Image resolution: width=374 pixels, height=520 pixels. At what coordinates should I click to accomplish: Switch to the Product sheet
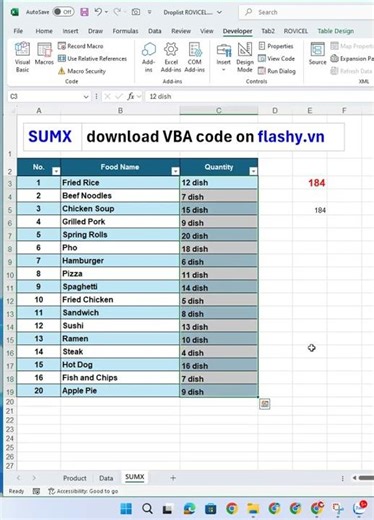75,478
